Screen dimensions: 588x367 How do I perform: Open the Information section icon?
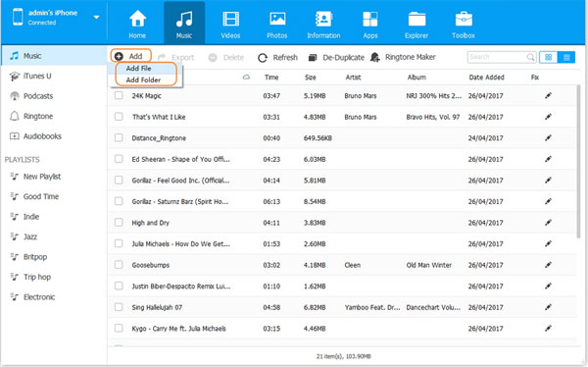coord(323,19)
